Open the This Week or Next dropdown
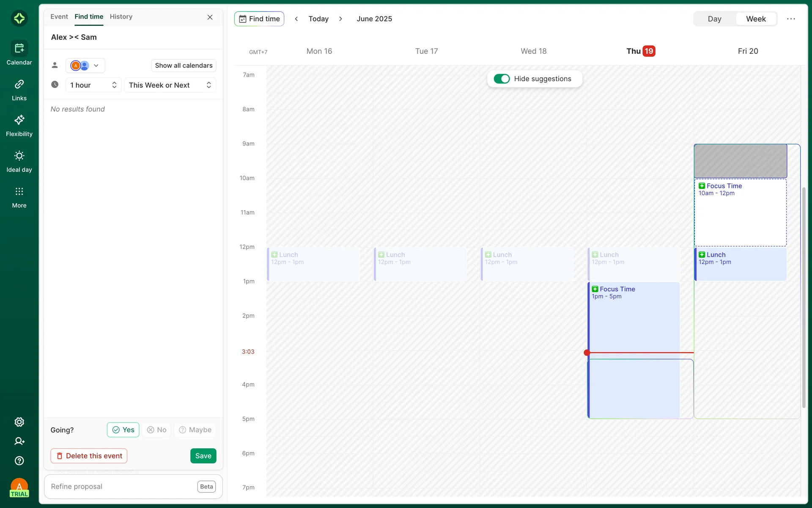The image size is (812, 508). pyautogui.click(x=170, y=85)
